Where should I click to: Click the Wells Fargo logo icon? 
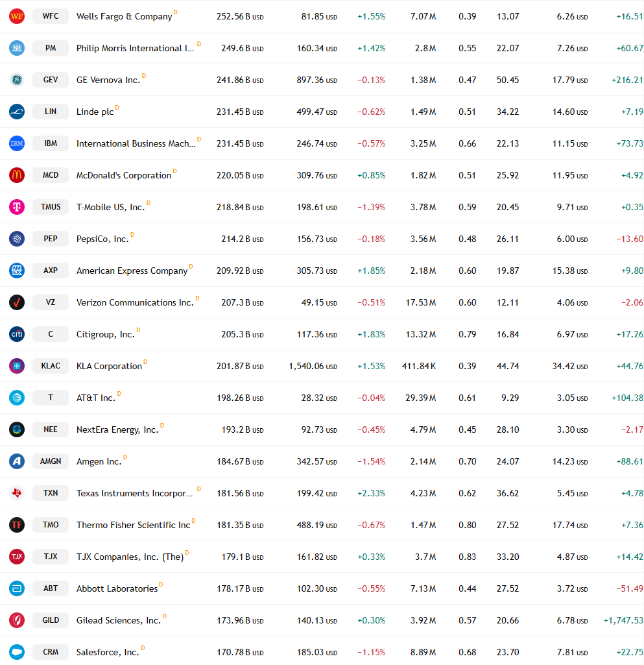pos(16,16)
